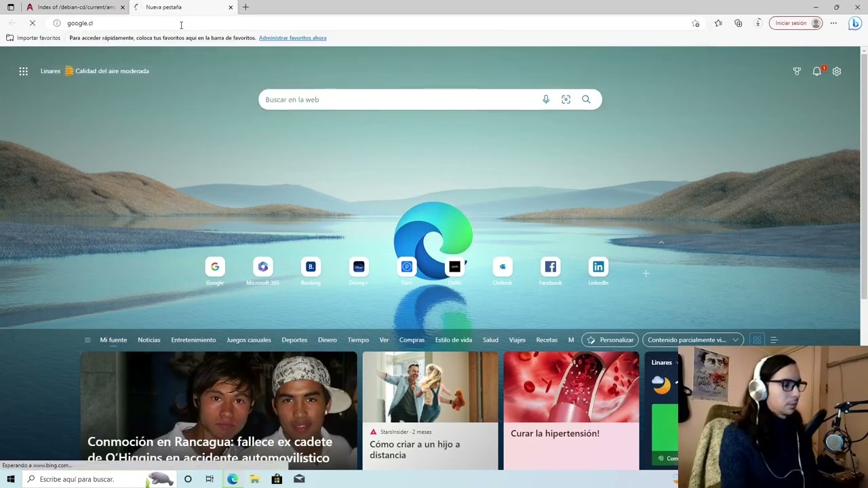Select the Mi fuente feed tab
The height and width of the screenshot is (488, 868).
(x=113, y=340)
